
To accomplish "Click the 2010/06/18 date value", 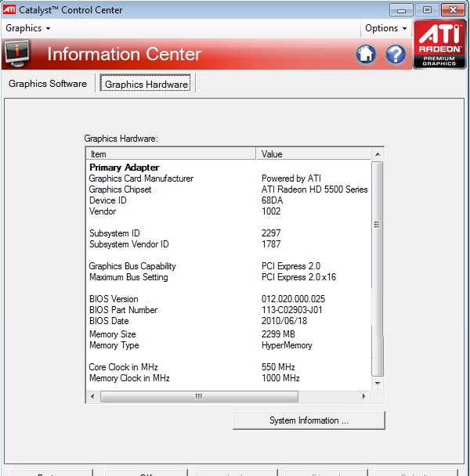I will pyautogui.click(x=284, y=320).
